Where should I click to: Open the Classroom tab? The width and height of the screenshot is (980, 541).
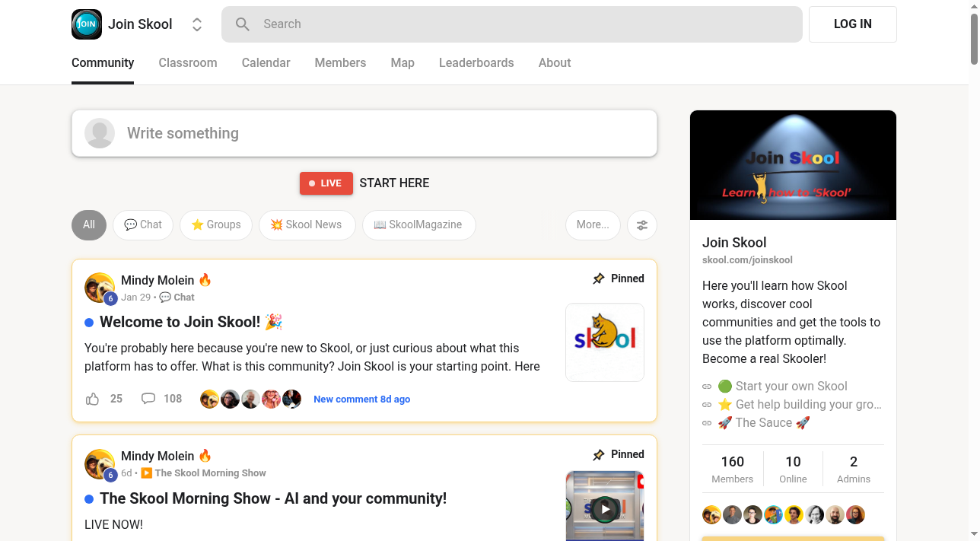tap(188, 63)
